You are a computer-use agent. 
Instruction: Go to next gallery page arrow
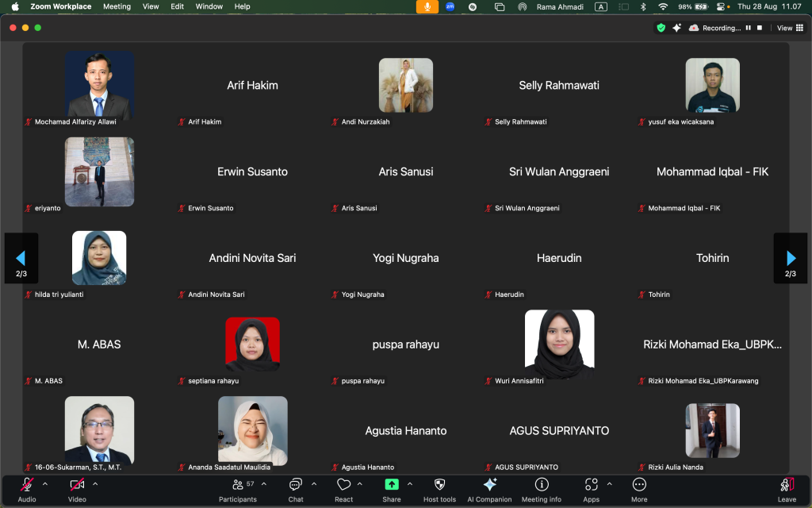[791, 258]
